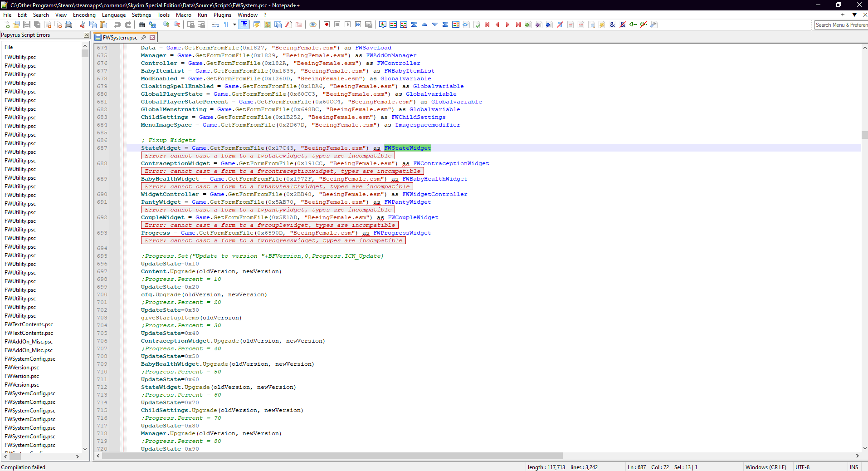The width and height of the screenshot is (868, 471).
Task: Click the Windows (CR LF) status bar entry
Action: [766, 467]
